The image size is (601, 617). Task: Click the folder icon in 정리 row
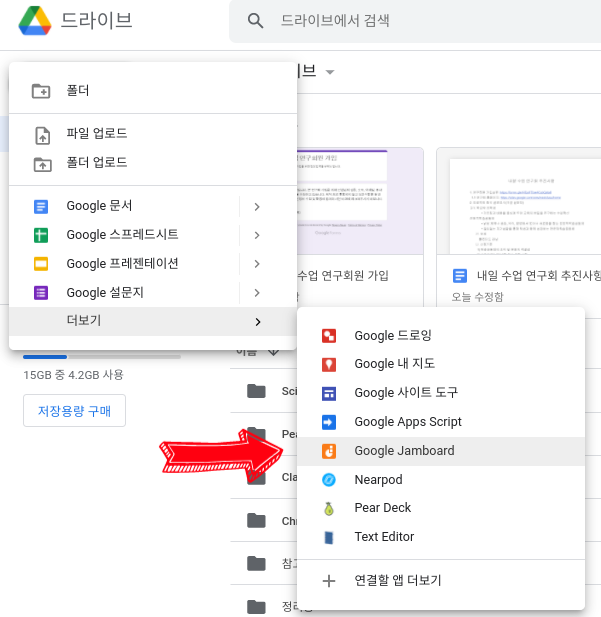click(256, 607)
